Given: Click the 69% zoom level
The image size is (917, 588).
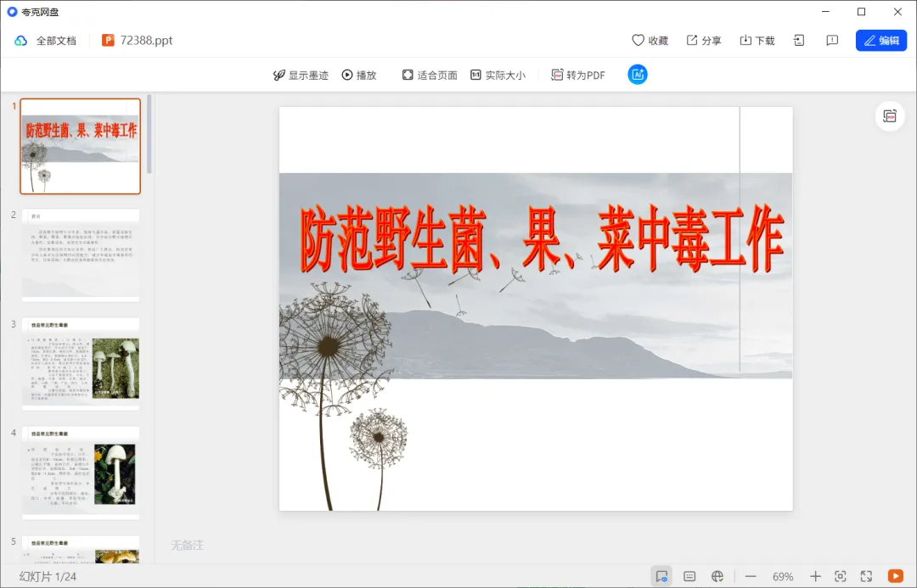Looking at the screenshot, I should (x=783, y=576).
